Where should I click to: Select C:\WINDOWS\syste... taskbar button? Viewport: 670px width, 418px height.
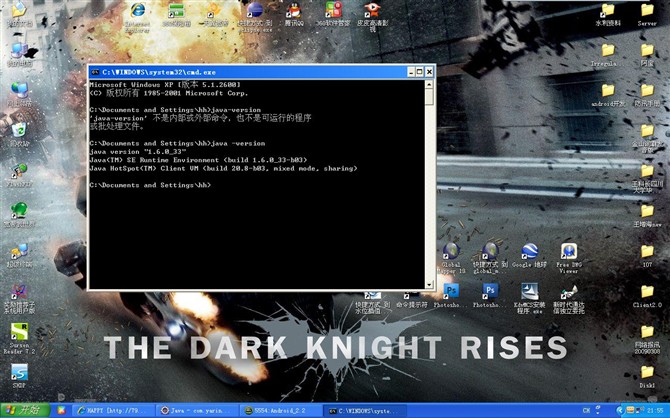tap(364, 410)
